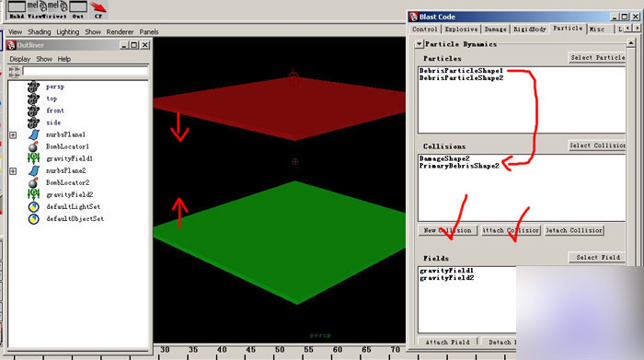Collapse the Particle Dynamics section
Viewport: 644px width, 360px height.
click(x=419, y=44)
